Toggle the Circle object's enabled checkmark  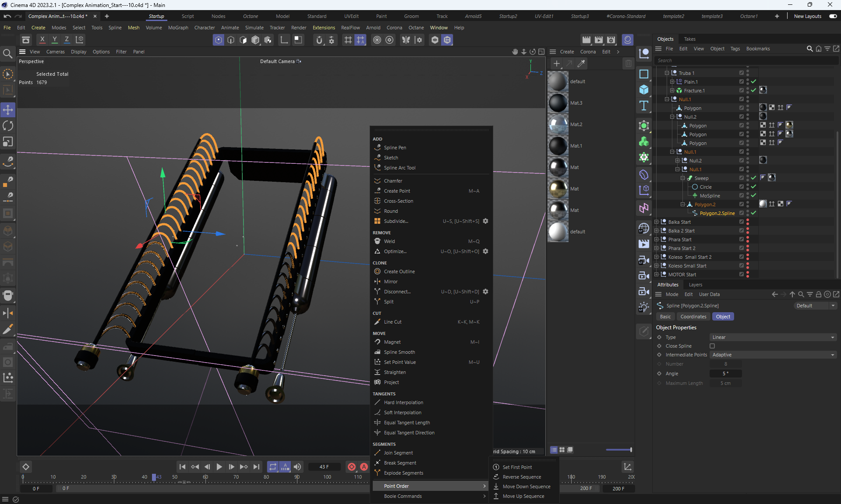[x=753, y=187]
